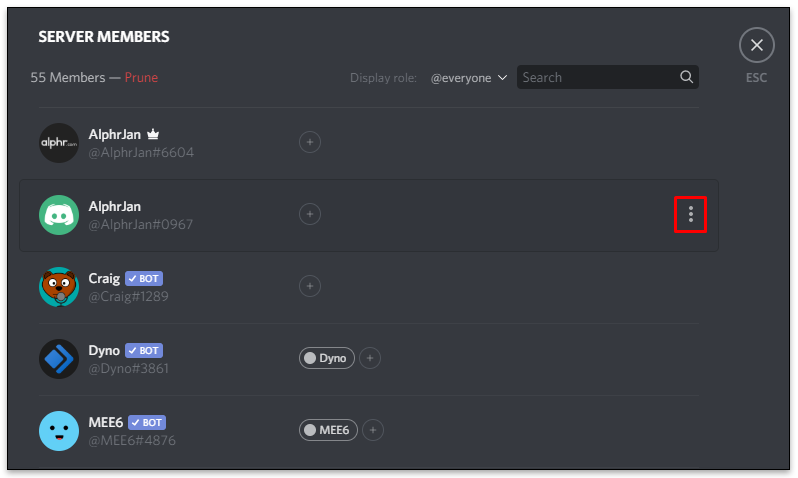The height and width of the screenshot is (478, 798).
Task: Add another role next to MEE6 role
Action: (373, 430)
